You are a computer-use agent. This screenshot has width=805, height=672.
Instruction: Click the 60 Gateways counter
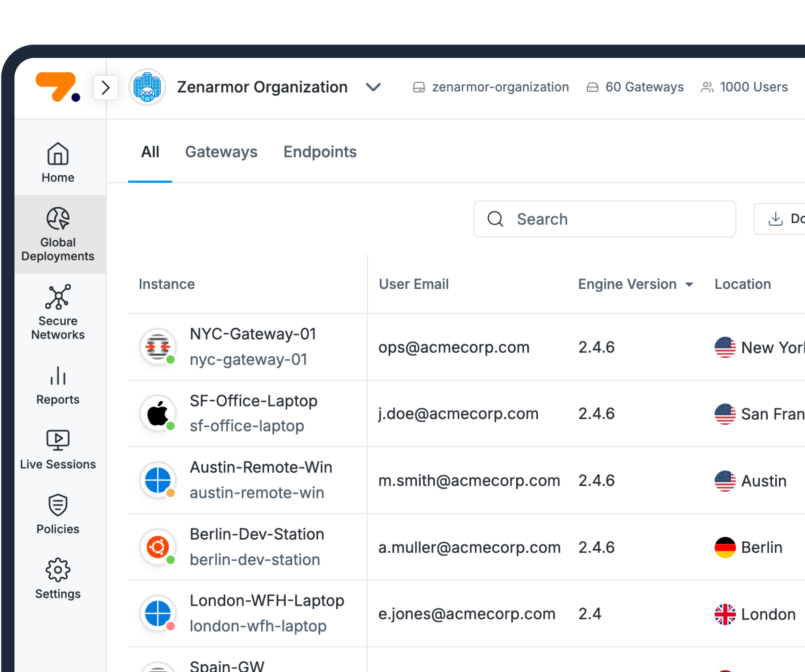click(x=644, y=87)
